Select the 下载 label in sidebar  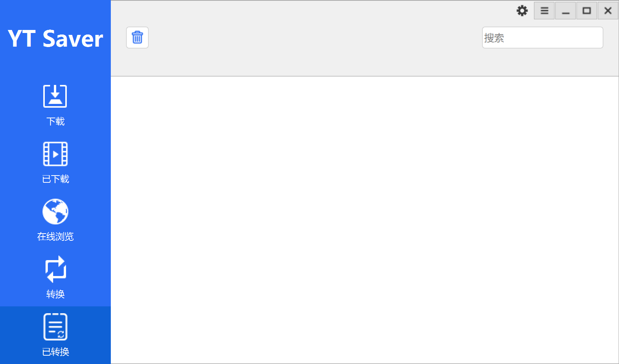[55, 121]
